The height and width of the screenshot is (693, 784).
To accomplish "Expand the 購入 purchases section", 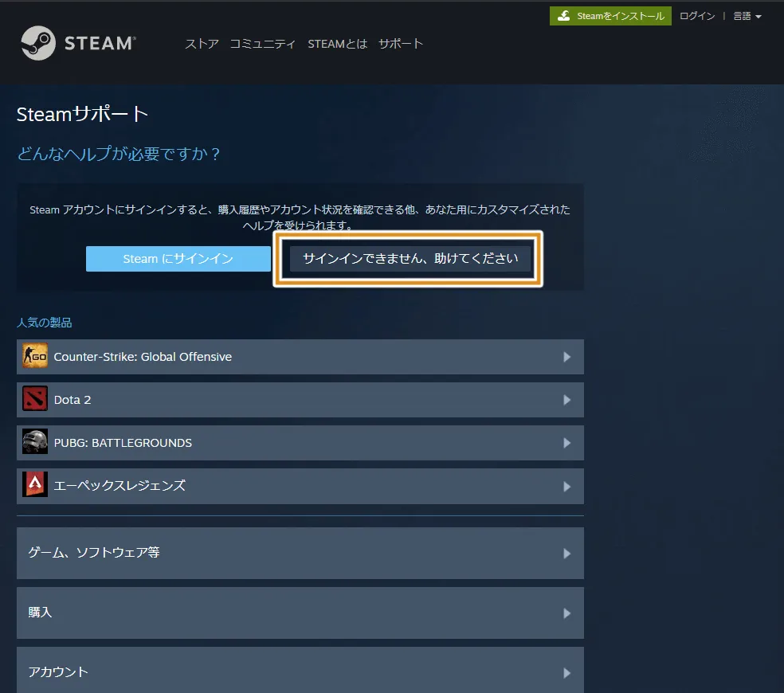I will (300, 613).
